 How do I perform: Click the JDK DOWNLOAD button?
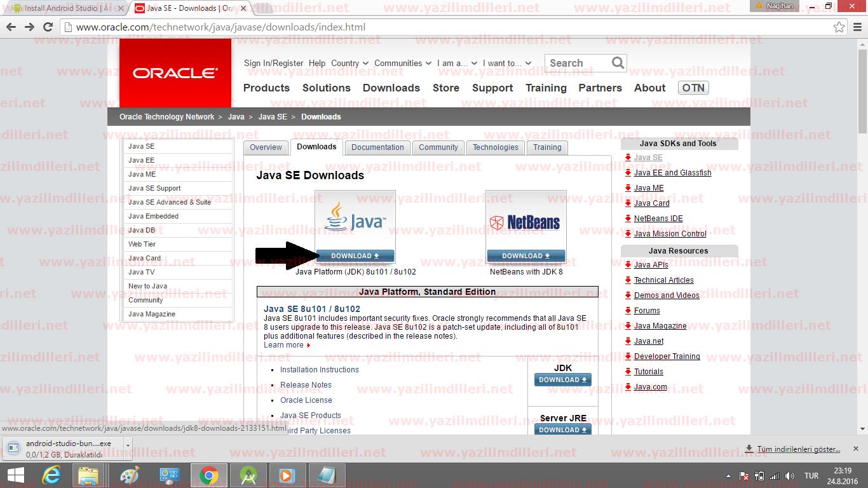click(563, 379)
